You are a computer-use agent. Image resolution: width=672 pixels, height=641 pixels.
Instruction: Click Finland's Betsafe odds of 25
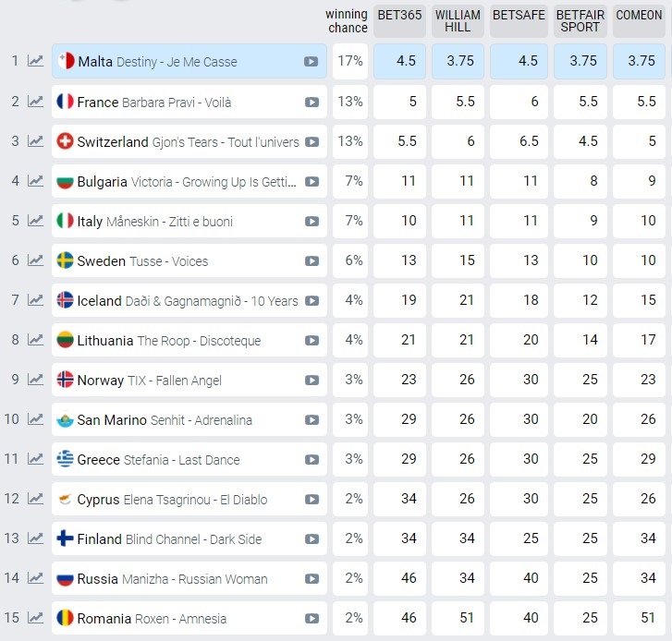[x=519, y=538]
